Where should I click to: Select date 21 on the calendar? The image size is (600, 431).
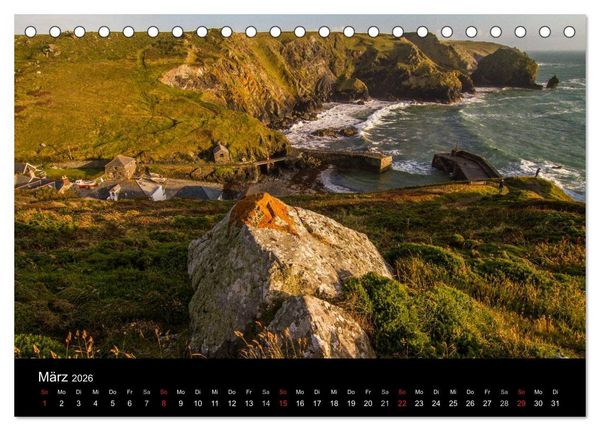click(x=385, y=403)
